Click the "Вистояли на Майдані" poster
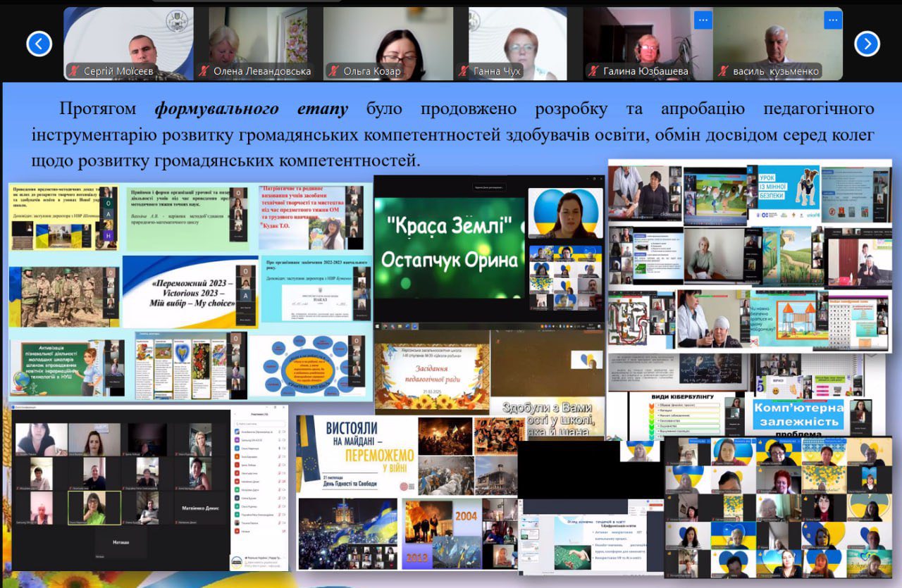The image size is (902, 588). click(357, 454)
